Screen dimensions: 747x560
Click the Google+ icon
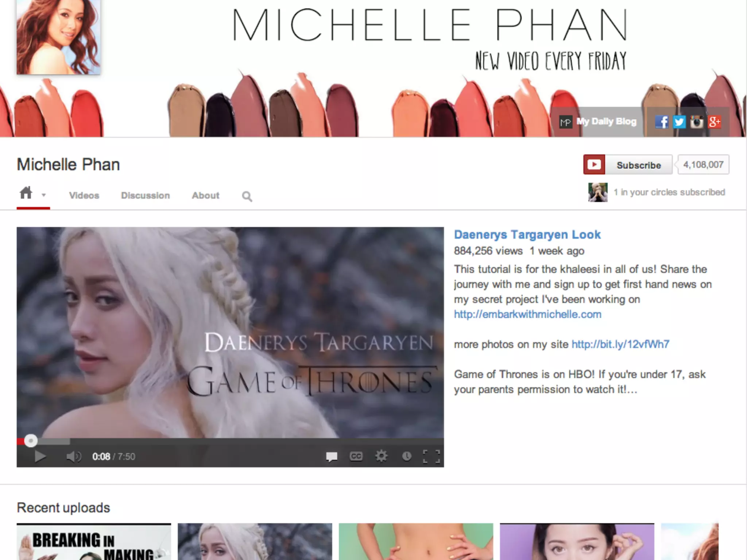pos(714,122)
